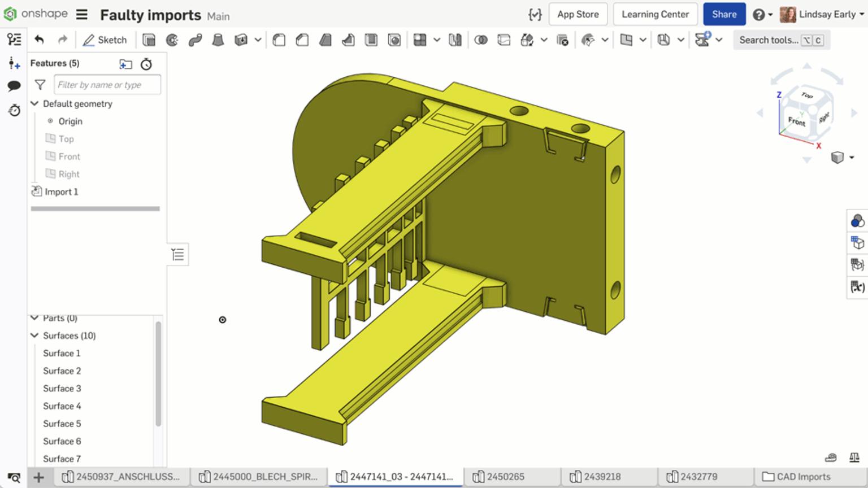Switch to the 2450265 tab
The height and width of the screenshot is (488, 868).
pos(507,476)
